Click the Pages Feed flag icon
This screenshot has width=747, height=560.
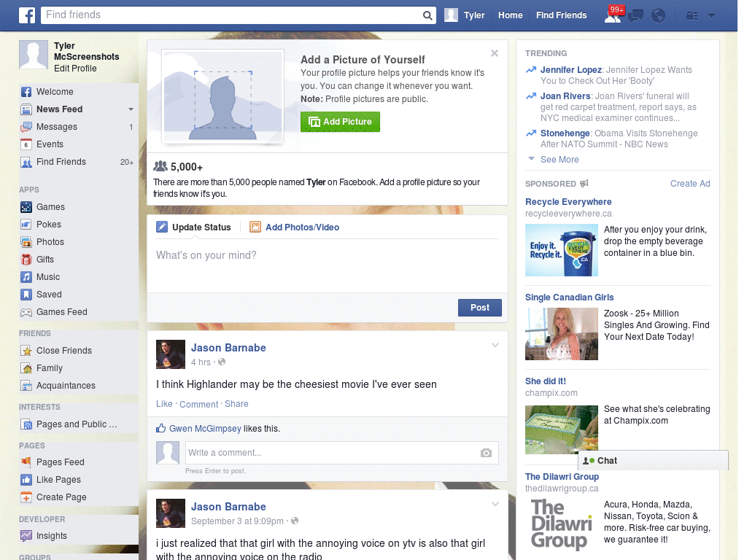coord(26,462)
